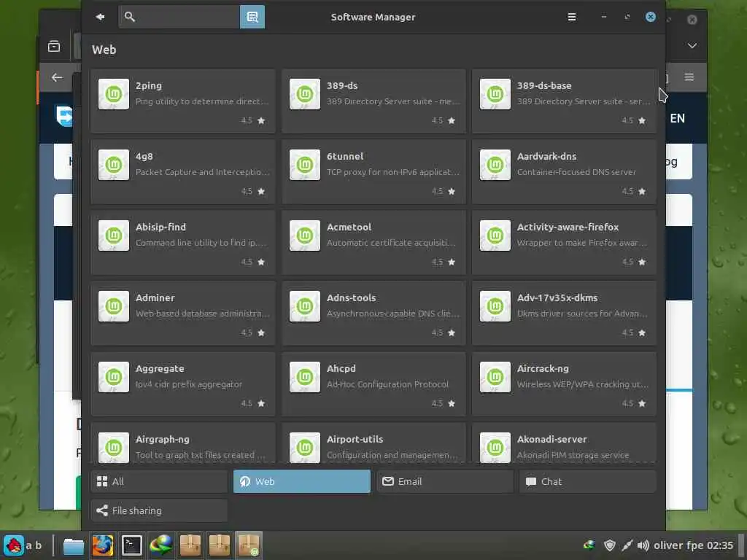
Task: Click the Akonadi-server package icon
Action: point(495,447)
